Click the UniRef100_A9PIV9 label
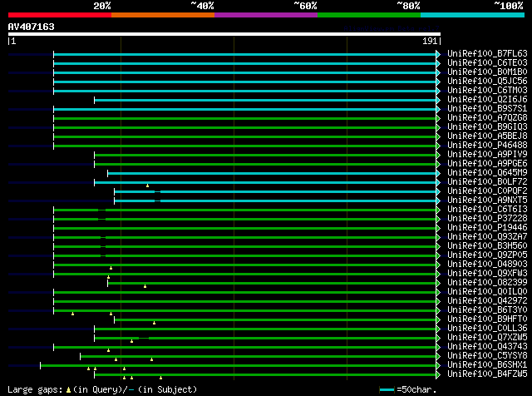Image resolution: width=532 pixels, height=396 pixels. coord(487,155)
